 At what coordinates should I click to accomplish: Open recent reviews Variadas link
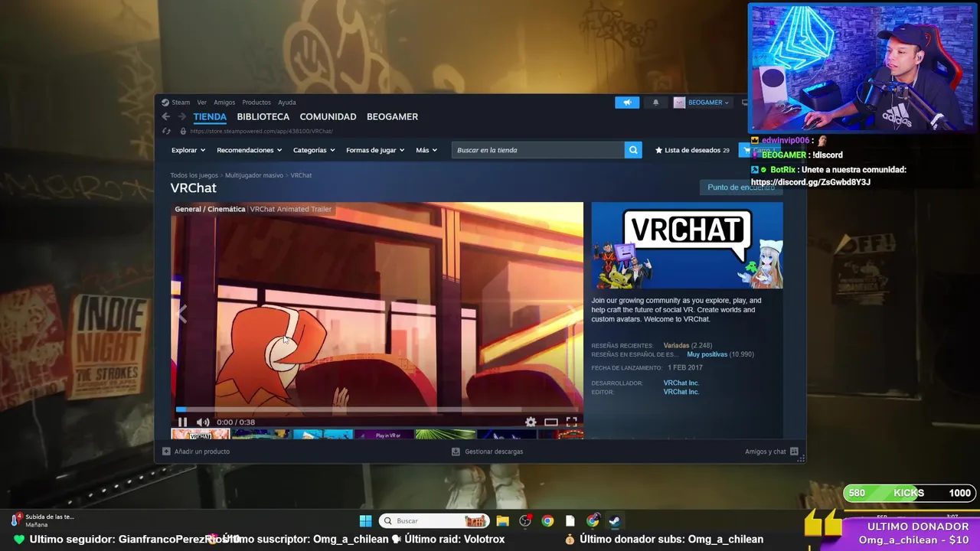[x=676, y=346]
